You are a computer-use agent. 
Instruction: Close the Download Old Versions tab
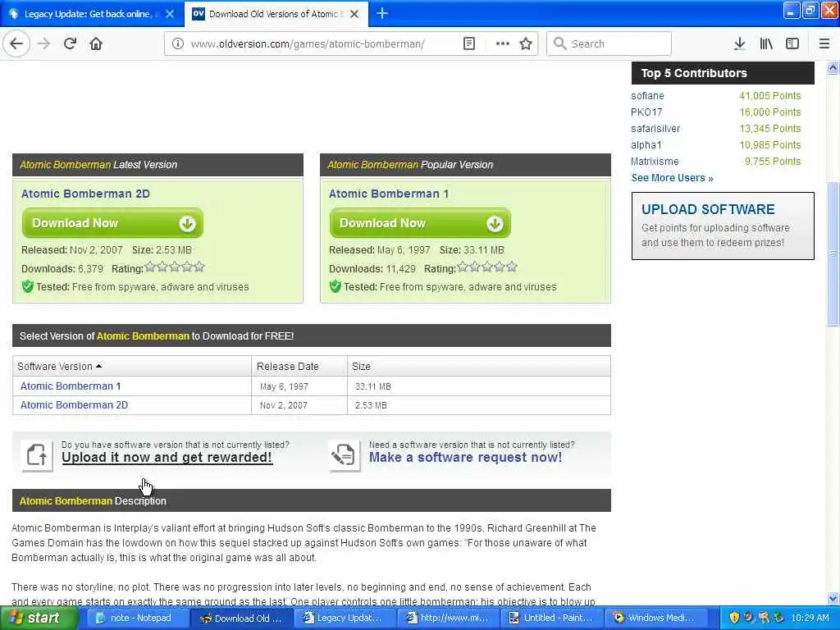coord(354,14)
